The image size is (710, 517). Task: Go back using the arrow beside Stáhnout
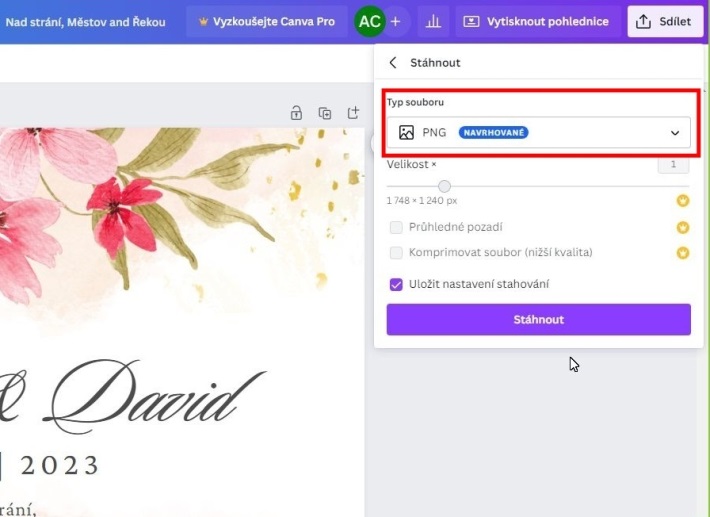(x=393, y=62)
